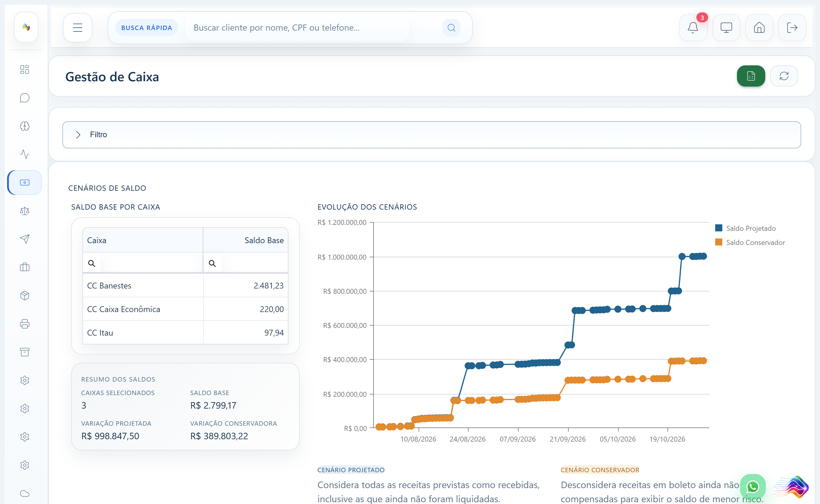Click the Saldo Base filter input
This screenshot has width=820, height=504.
point(254,263)
